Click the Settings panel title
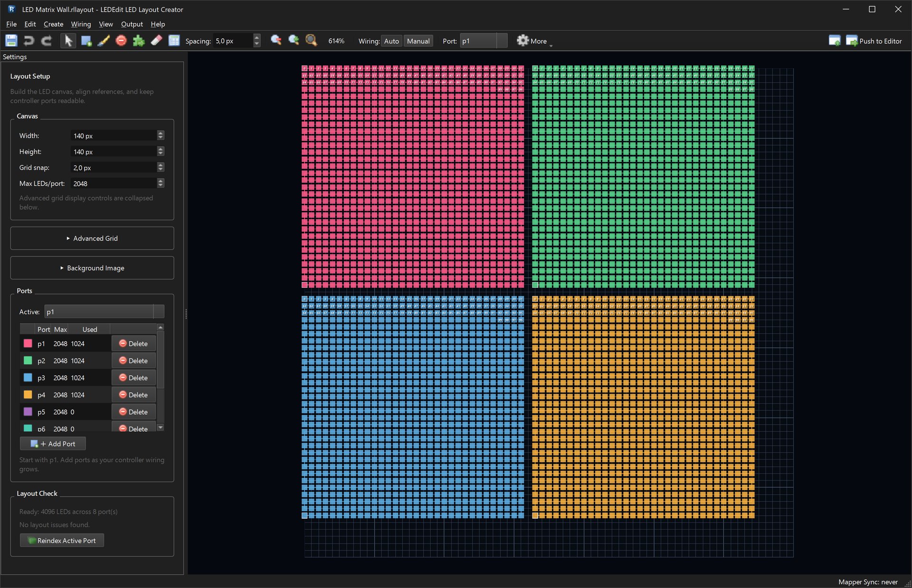The width and height of the screenshot is (912, 588). (15, 57)
